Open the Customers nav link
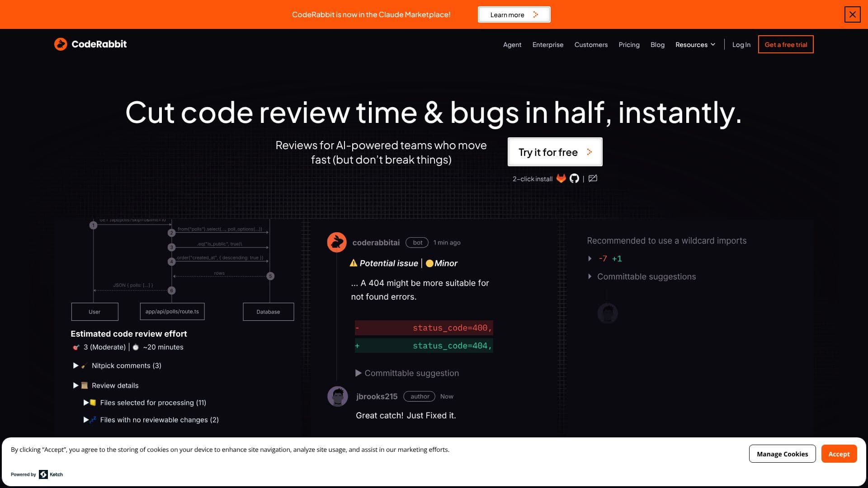Viewport: 868px width, 488px height. pyautogui.click(x=591, y=44)
